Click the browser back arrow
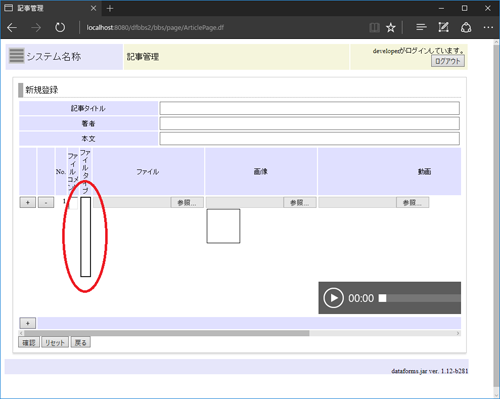 [12, 27]
